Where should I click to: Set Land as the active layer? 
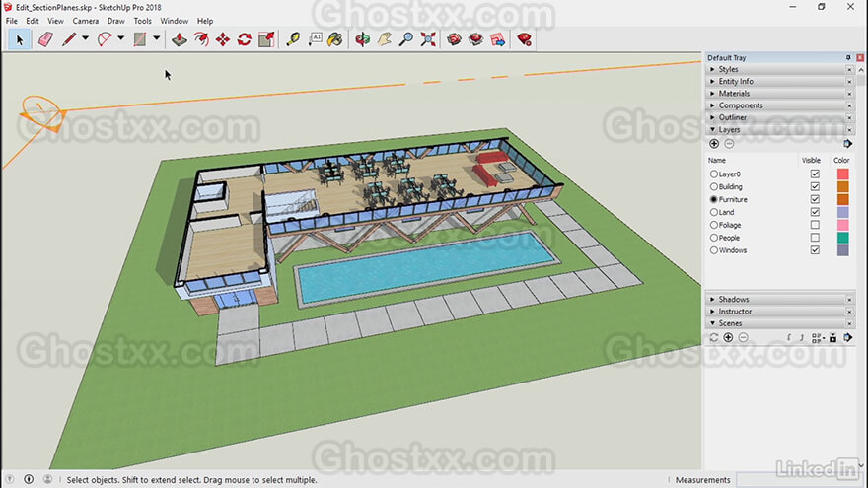(713, 213)
